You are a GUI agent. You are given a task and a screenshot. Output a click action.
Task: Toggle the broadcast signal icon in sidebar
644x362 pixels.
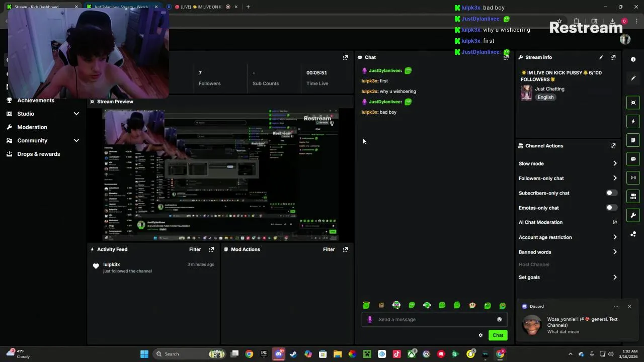[633, 177]
